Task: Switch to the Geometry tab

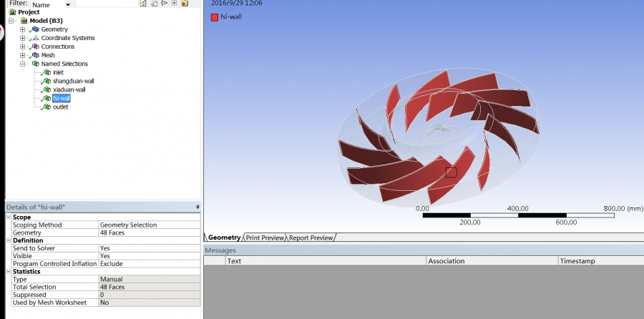Action: point(224,237)
